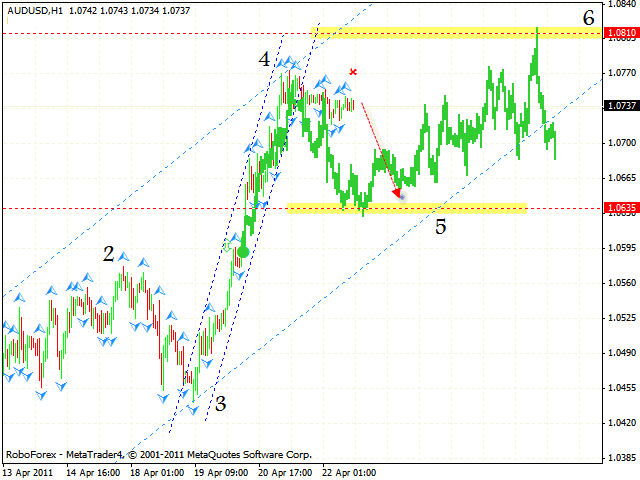The height and width of the screenshot is (480, 640).
Task: Click the wave label number 6
Action: (588, 18)
